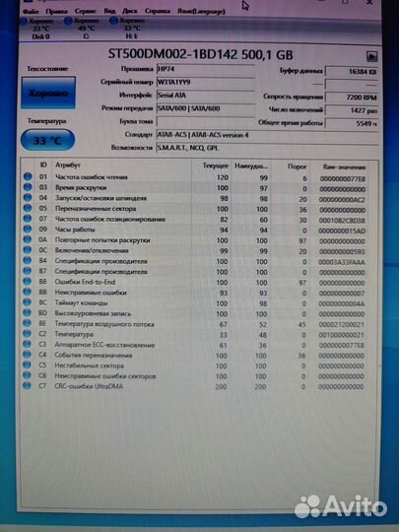Click the drive title ST500DM002-1BD142 500,1 GB
Viewport: 399px width, 532px height.
click(200, 54)
